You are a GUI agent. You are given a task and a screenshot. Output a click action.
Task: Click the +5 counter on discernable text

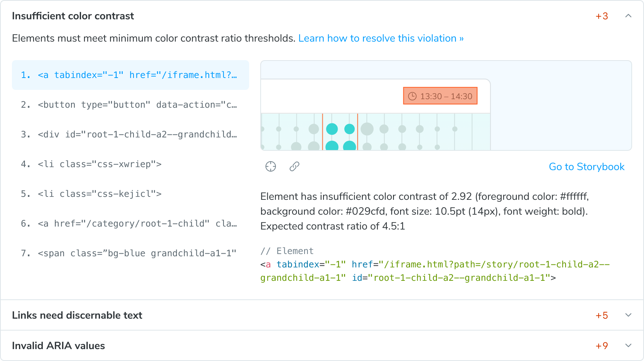click(602, 315)
